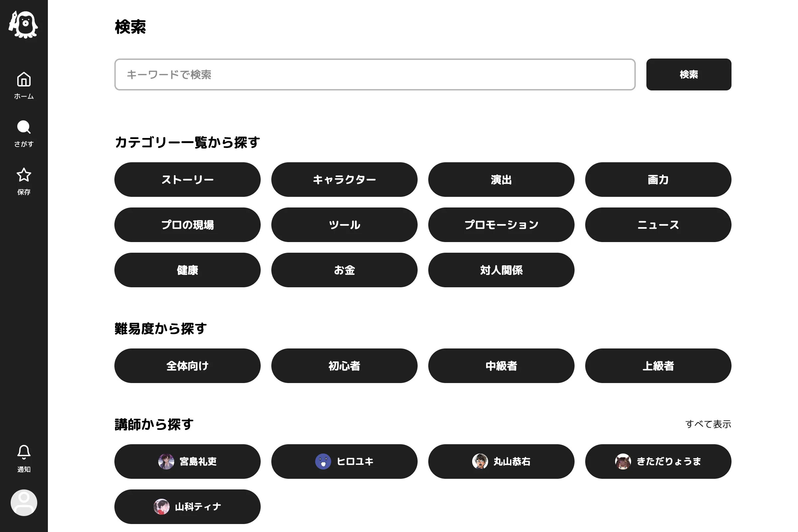Open the 保存 star icon
The height and width of the screenshot is (532, 798).
[x=24, y=176]
